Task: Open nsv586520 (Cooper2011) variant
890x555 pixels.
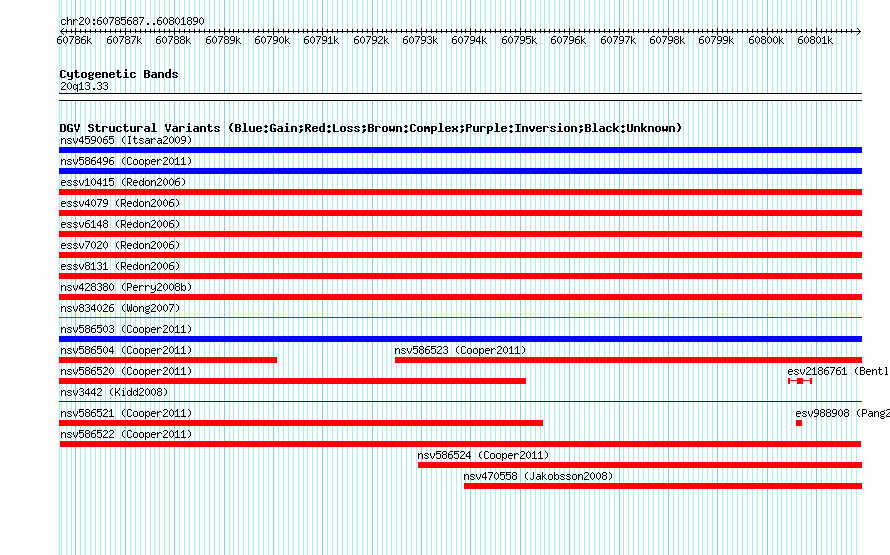Action: click(x=126, y=371)
